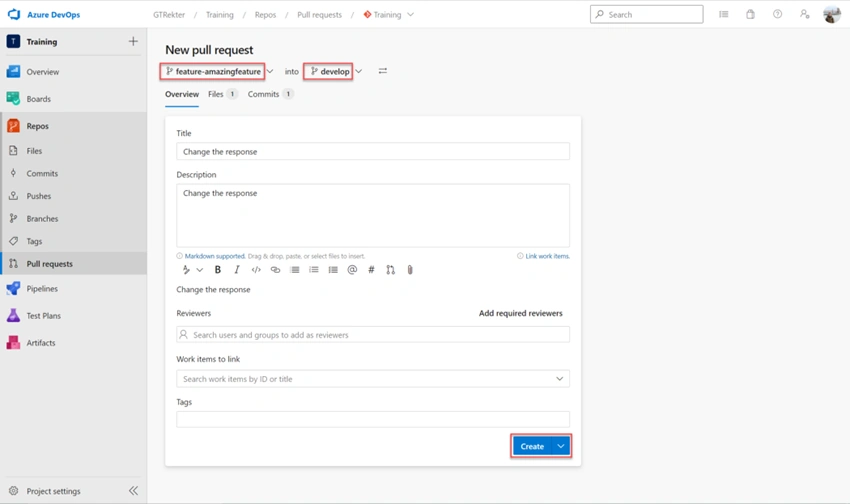This screenshot has height=504, width=850.
Task: Focus the Title input field
Action: click(373, 151)
